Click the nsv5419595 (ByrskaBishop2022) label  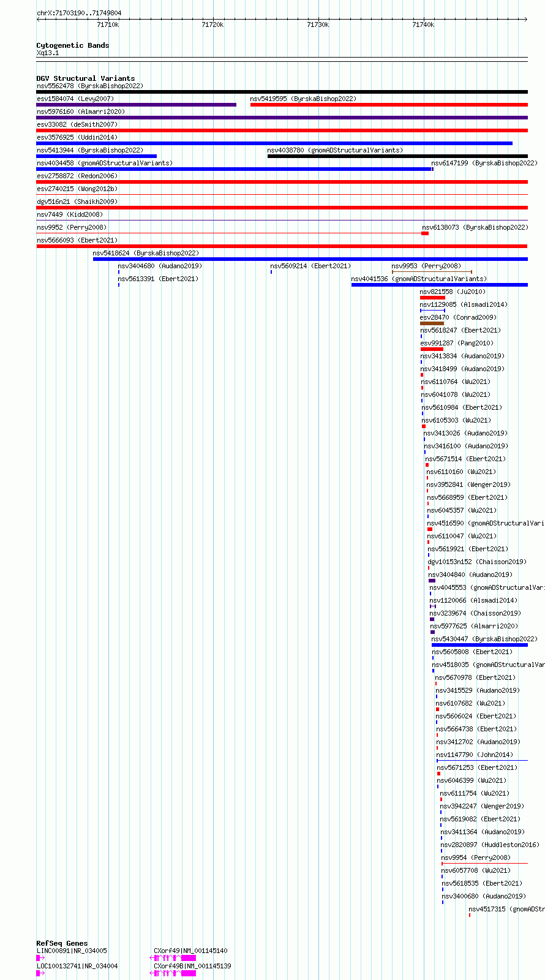[x=303, y=99]
